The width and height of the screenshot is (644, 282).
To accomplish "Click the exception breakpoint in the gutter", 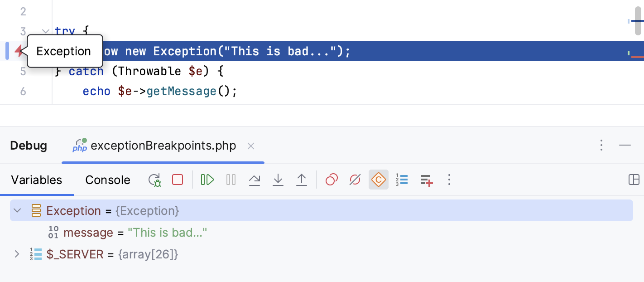I will point(19,51).
